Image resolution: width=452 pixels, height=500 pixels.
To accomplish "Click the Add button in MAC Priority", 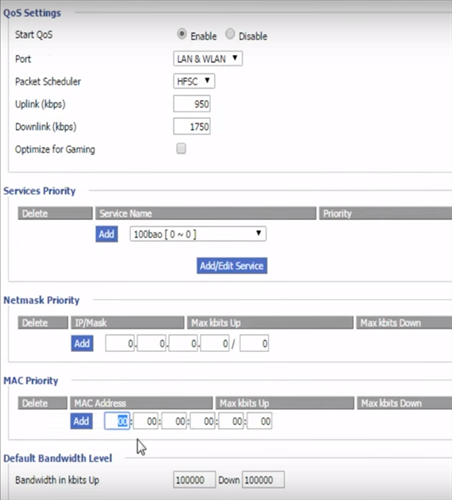I will point(81,421).
